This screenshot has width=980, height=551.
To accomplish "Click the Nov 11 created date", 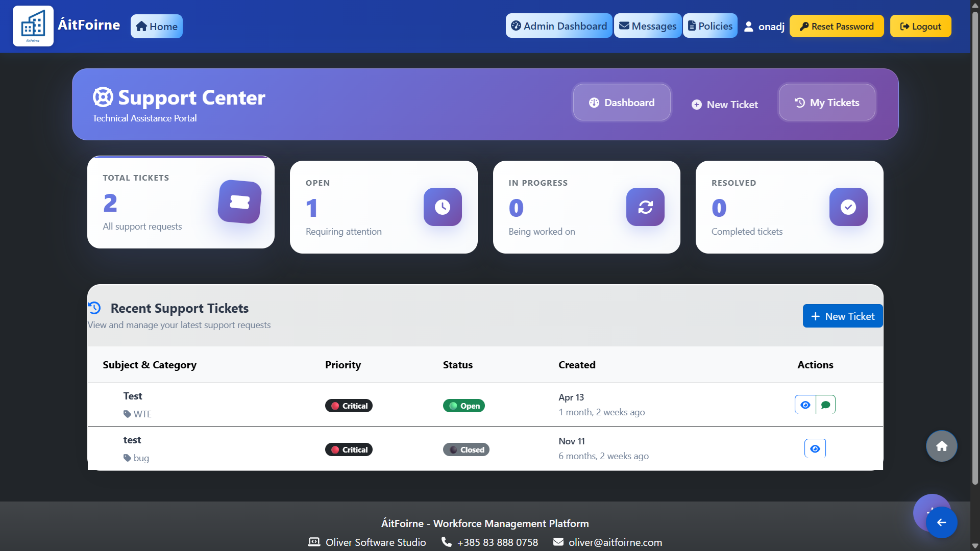I will coord(572,441).
